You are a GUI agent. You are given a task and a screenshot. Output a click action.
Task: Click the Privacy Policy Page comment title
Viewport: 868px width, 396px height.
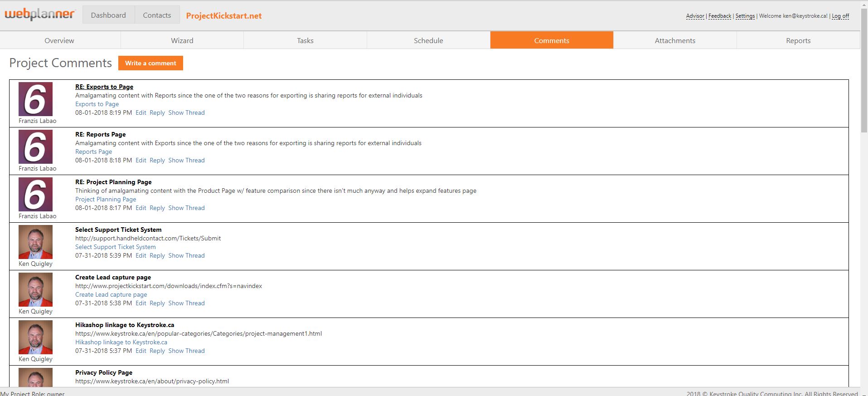pyautogui.click(x=104, y=372)
